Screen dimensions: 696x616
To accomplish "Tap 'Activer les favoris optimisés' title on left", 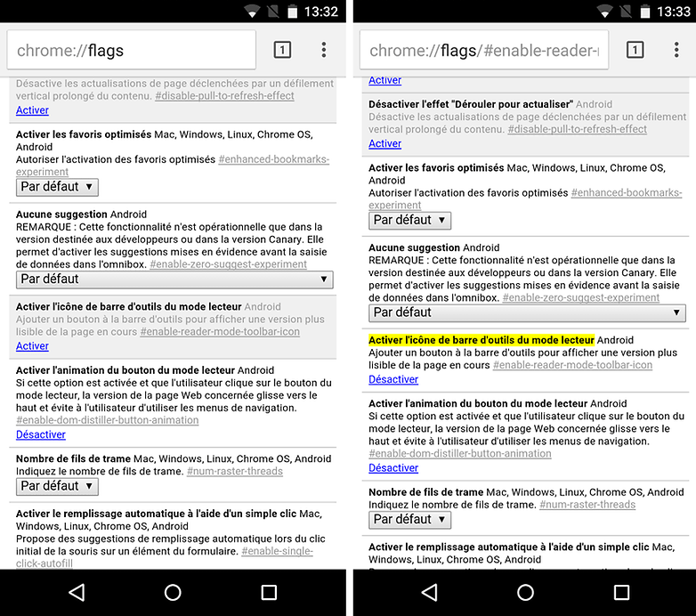I will (x=84, y=134).
